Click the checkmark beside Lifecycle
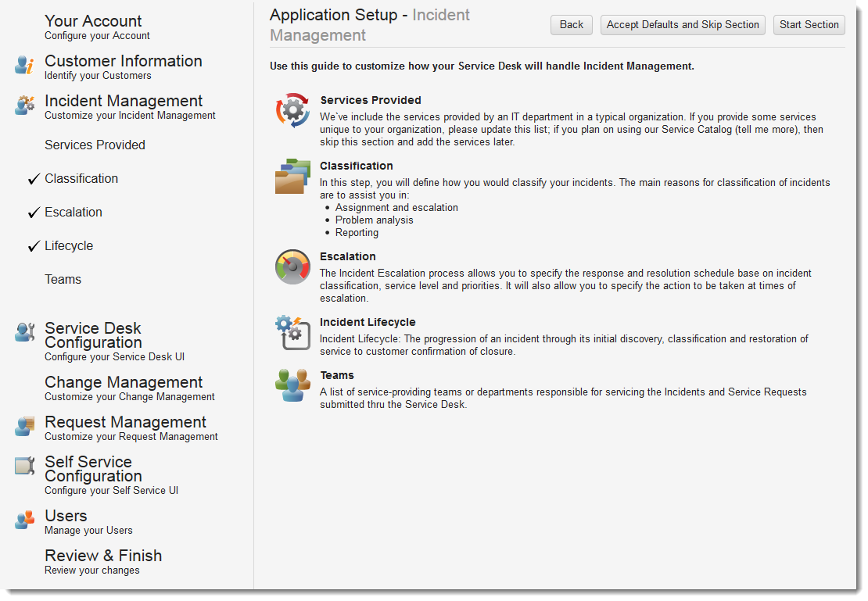Screen dimensions: 868x601 click(x=34, y=245)
